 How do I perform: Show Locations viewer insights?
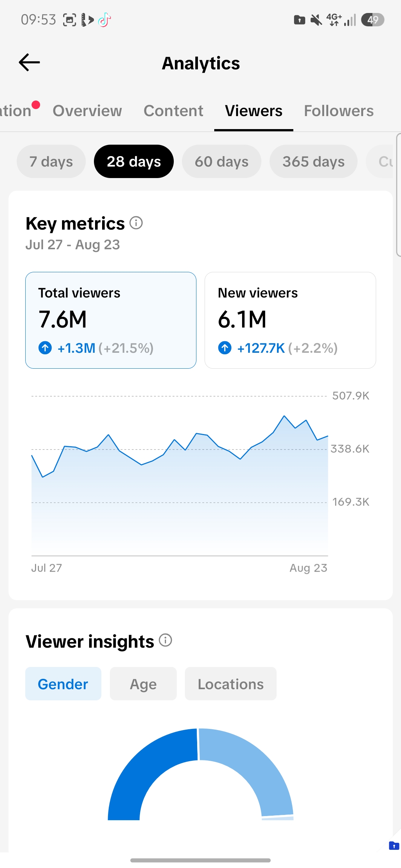(x=231, y=684)
